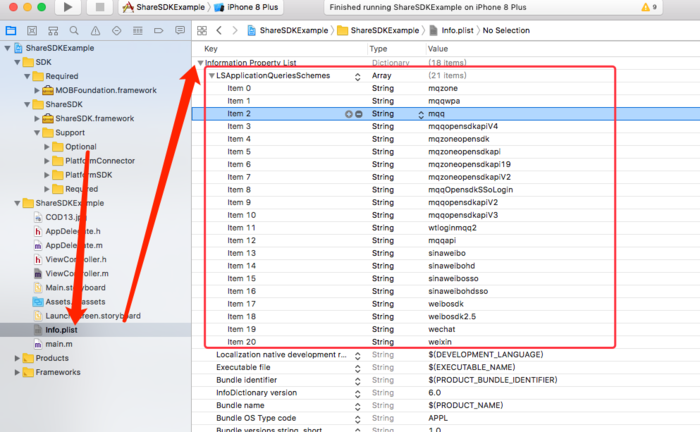Click the minus button on Item 2
The width and height of the screenshot is (700, 432).
tap(358, 114)
